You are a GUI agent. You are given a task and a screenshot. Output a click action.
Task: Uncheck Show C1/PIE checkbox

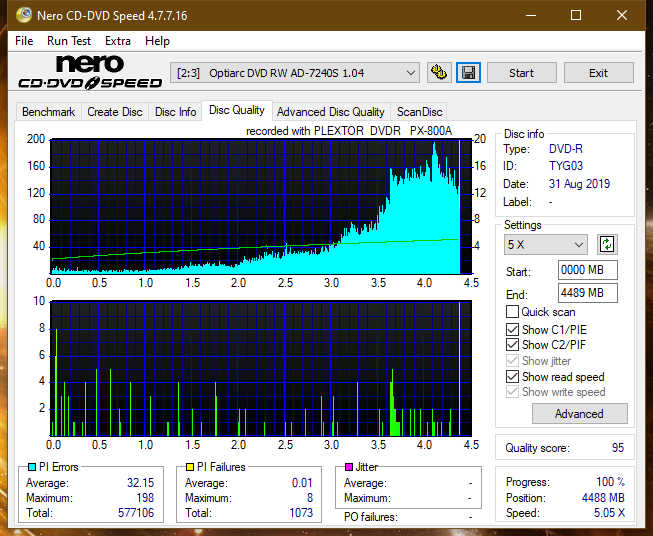(512, 329)
